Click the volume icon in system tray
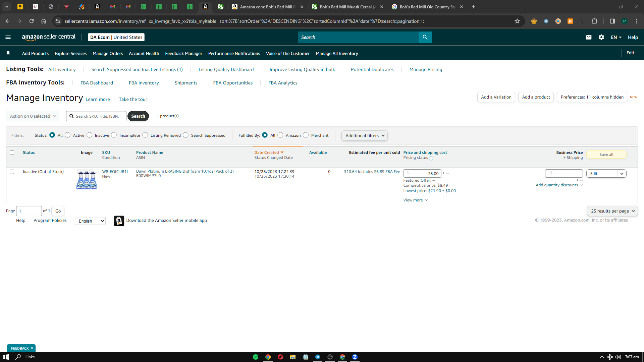The width and height of the screenshot is (644, 362). pyautogui.click(x=618, y=357)
